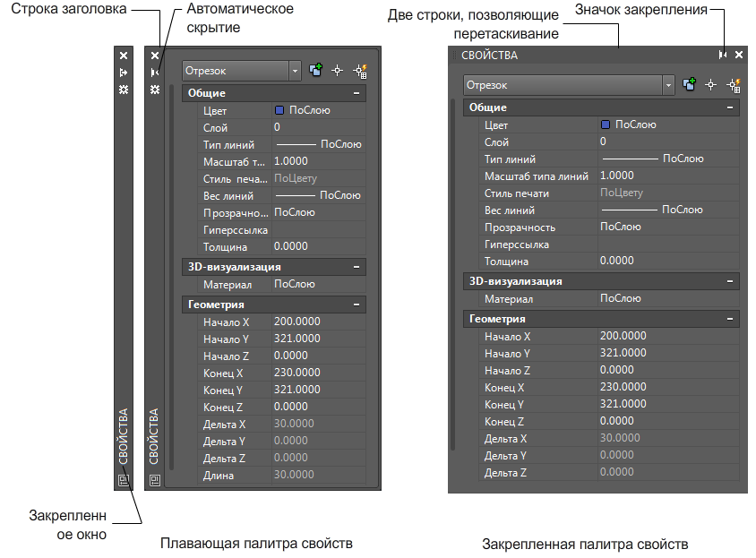This screenshot has width=756, height=558.
Task: Select Тип линий ПоСлою value, floating palette
Action: click(319, 144)
